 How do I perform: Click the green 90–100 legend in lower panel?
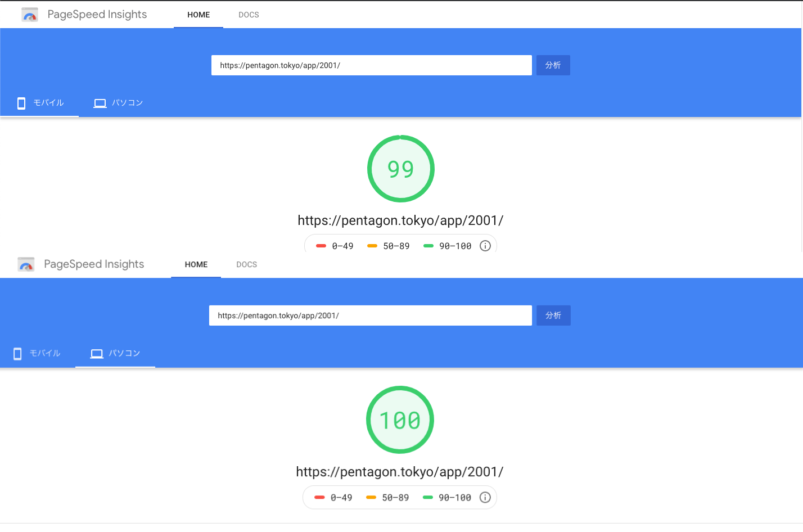[x=446, y=497]
